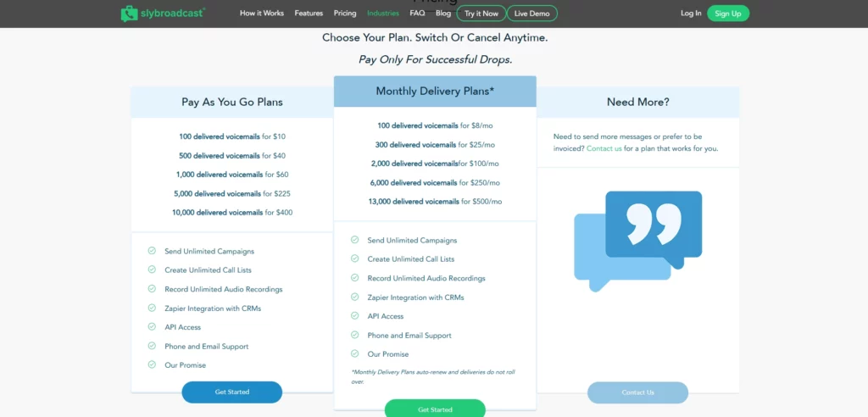Click Get Started under Pay As You Go Plans

(x=232, y=392)
